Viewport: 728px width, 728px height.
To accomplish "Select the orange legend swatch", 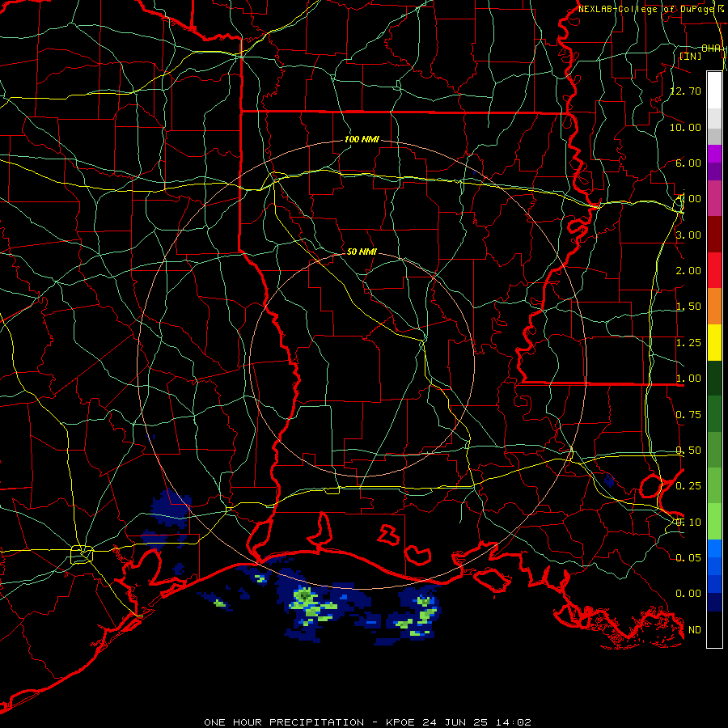I will tap(714, 307).
